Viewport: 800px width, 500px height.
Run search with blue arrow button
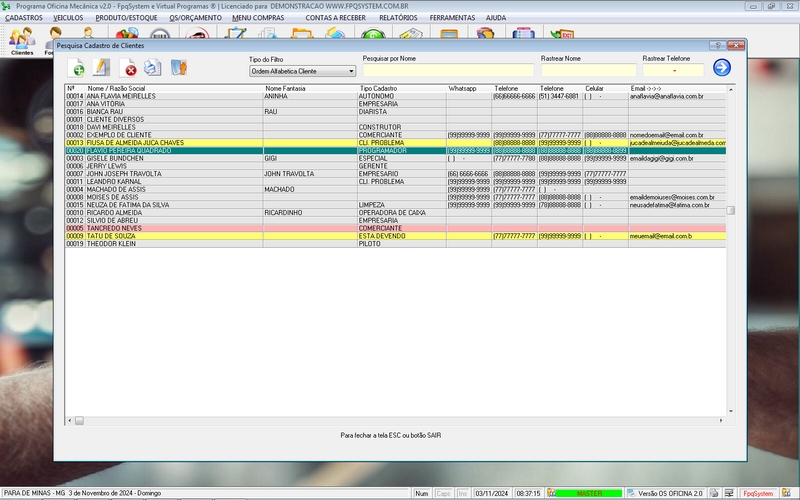pyautogui.click(x=721, y=67)
